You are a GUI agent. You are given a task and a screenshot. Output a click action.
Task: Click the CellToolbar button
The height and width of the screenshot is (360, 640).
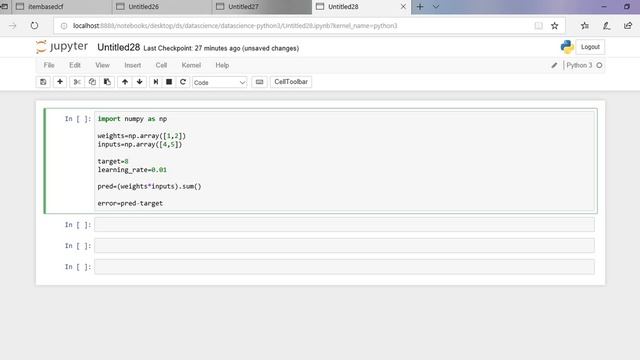coord(291,82)
